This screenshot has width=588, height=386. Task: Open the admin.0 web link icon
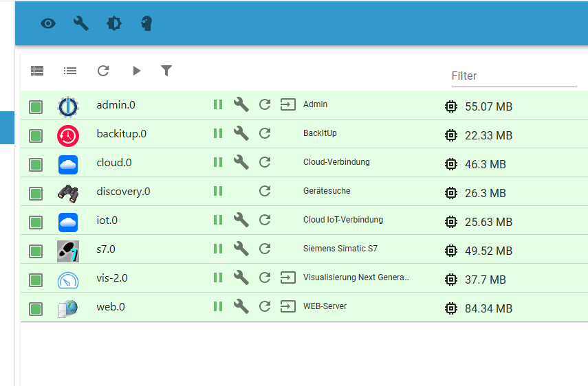[288, 104]
